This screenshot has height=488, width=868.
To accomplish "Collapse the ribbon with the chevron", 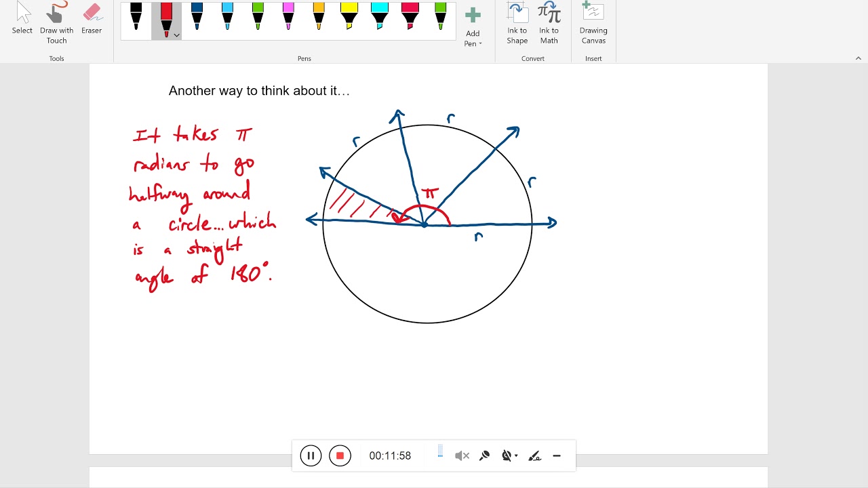I will [858, 58].
